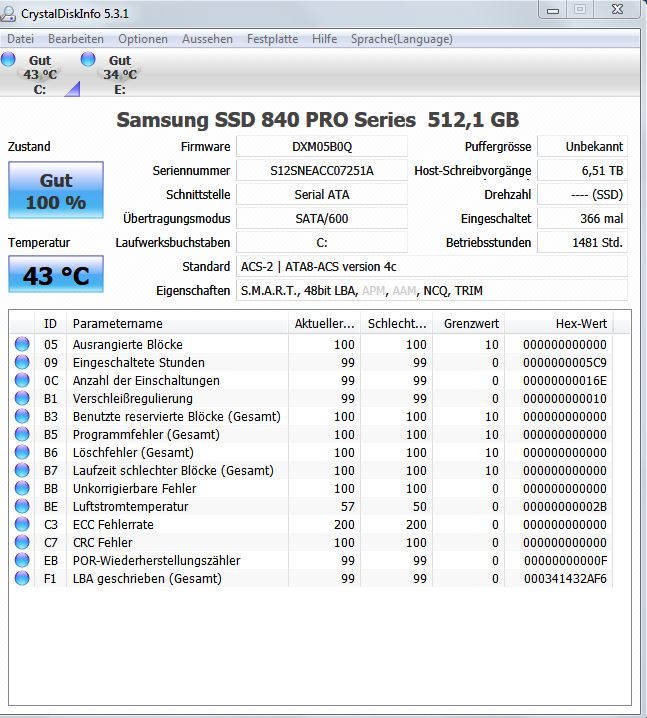Click the Betriebsstunden 1481 Std. field
647x718 pixels.
point(582,242)
